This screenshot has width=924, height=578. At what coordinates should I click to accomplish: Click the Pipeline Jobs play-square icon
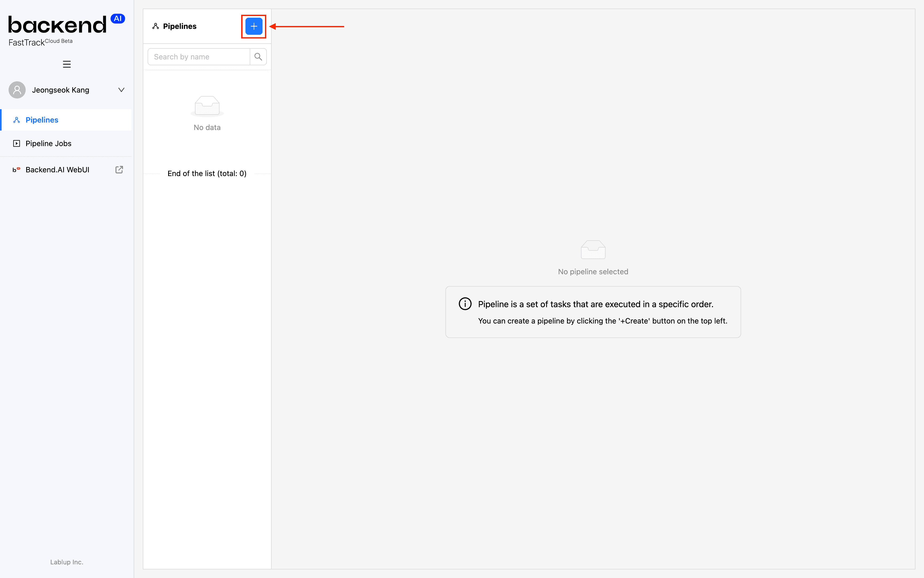(x=16, y=143)
